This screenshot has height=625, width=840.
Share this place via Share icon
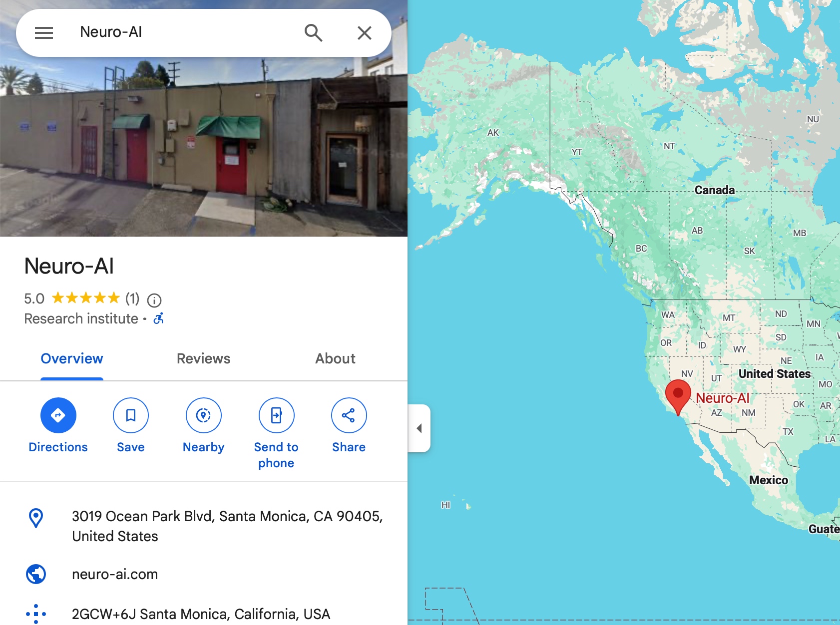[x=349, y=415]
